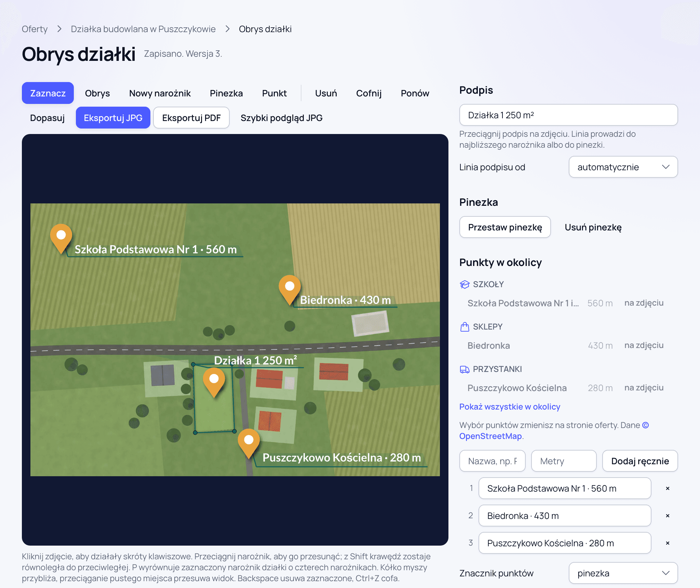
Task: Click the Podpis caption text field
Action: point(568,115)
